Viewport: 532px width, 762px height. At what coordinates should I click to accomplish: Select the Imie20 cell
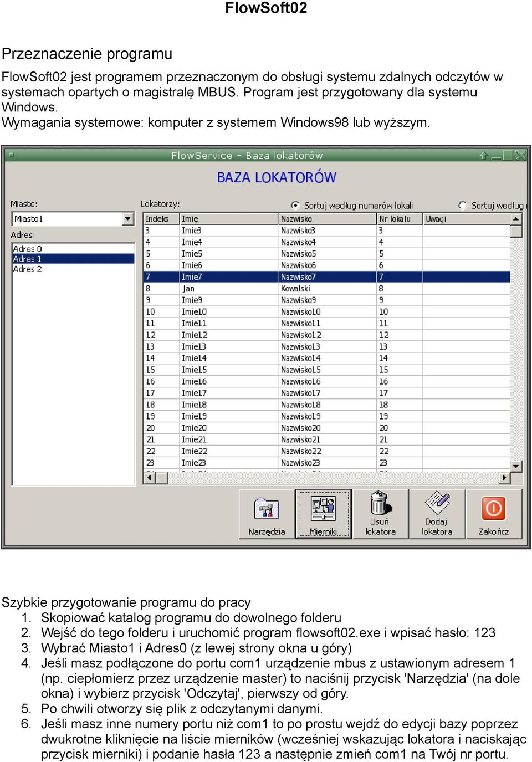(228, 428)
